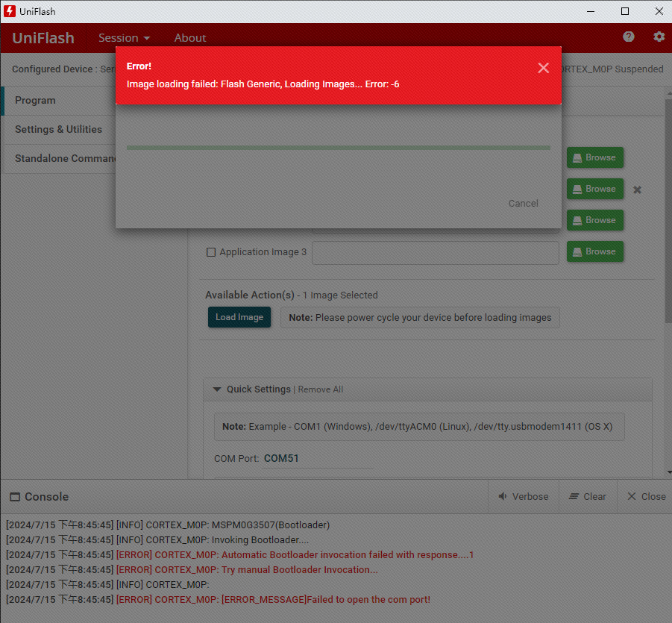The height and width of the screenshot is (623, 672).
Task: Click the UniFlash logo text
Action: click(43, 38)
